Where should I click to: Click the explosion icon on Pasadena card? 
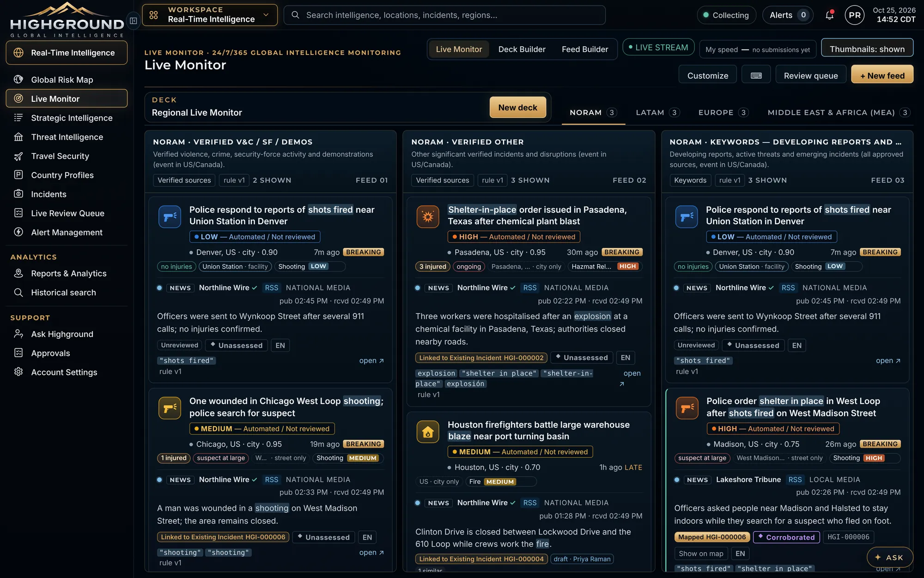(x=428, y=216)
